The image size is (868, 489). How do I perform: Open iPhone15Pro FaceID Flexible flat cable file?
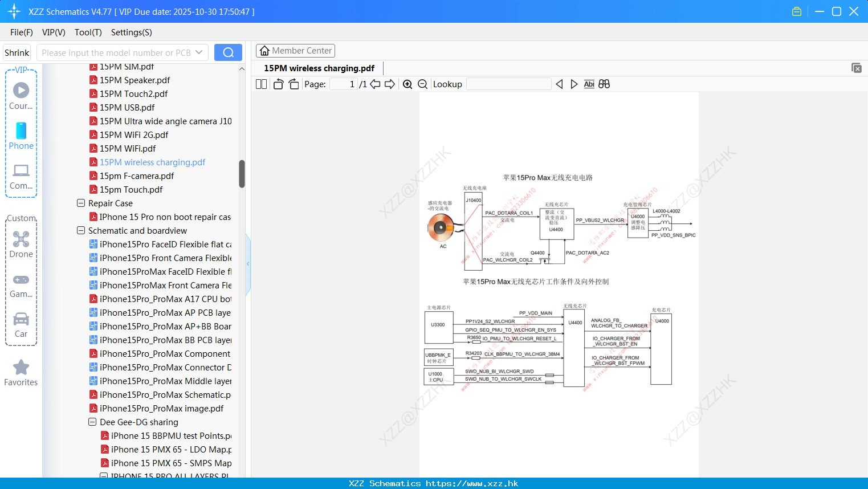pyautogui.click(x=161, y=244)
